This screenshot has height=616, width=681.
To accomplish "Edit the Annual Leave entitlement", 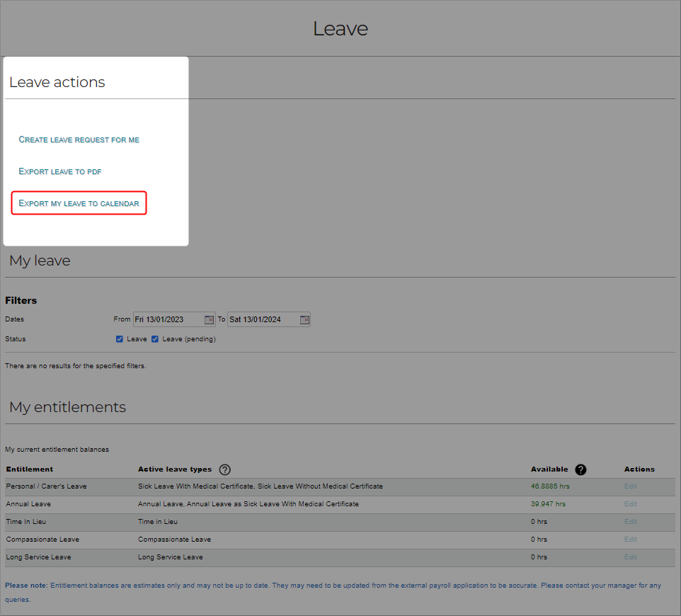I will click(x=630, y=504).
